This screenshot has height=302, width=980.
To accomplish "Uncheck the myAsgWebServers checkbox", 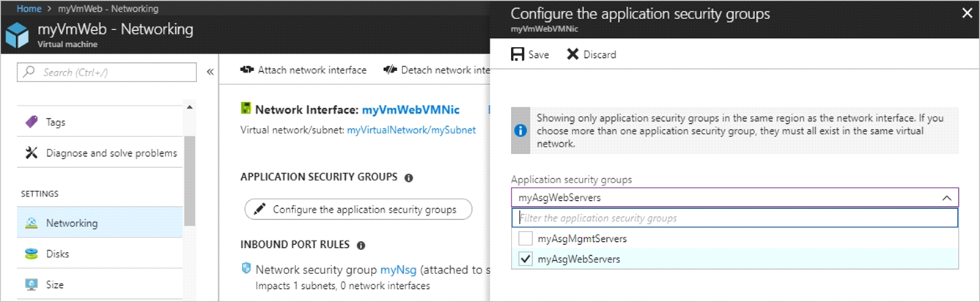I will tap(525, 259).
